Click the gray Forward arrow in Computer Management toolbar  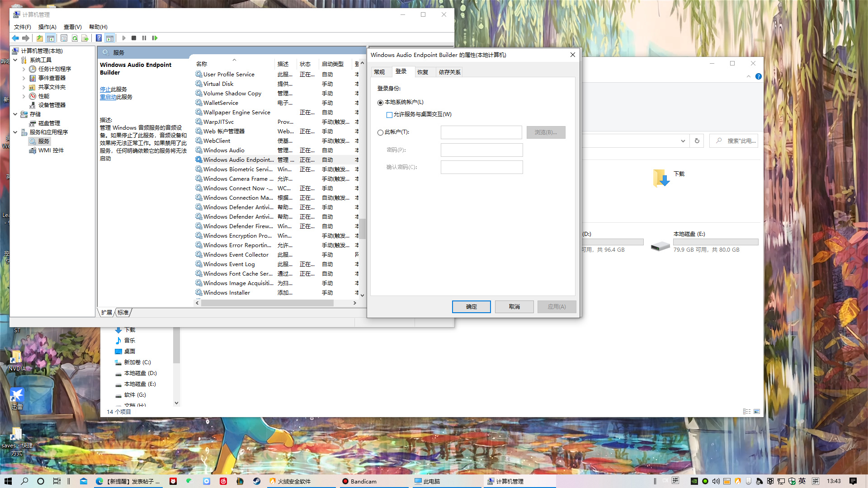point(26,38)
